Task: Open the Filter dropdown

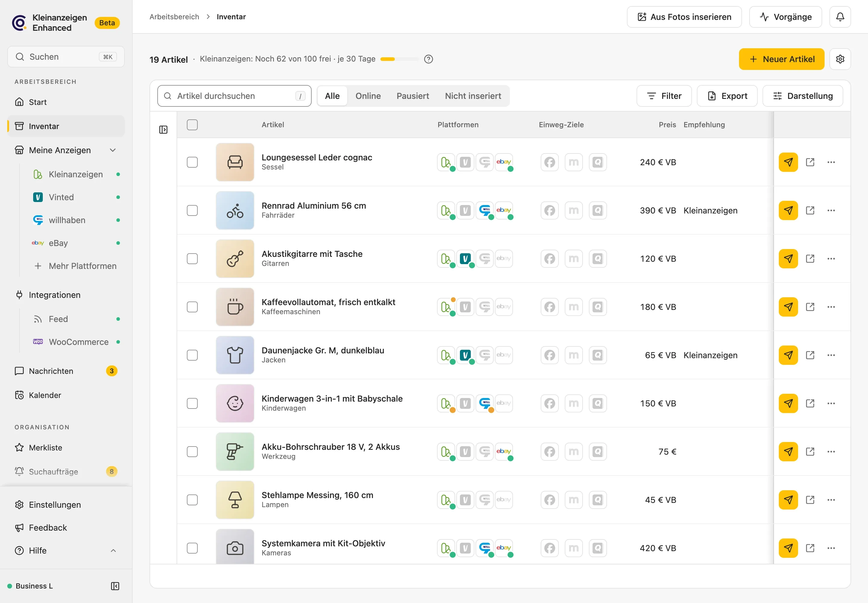Action: coord(664,96)
